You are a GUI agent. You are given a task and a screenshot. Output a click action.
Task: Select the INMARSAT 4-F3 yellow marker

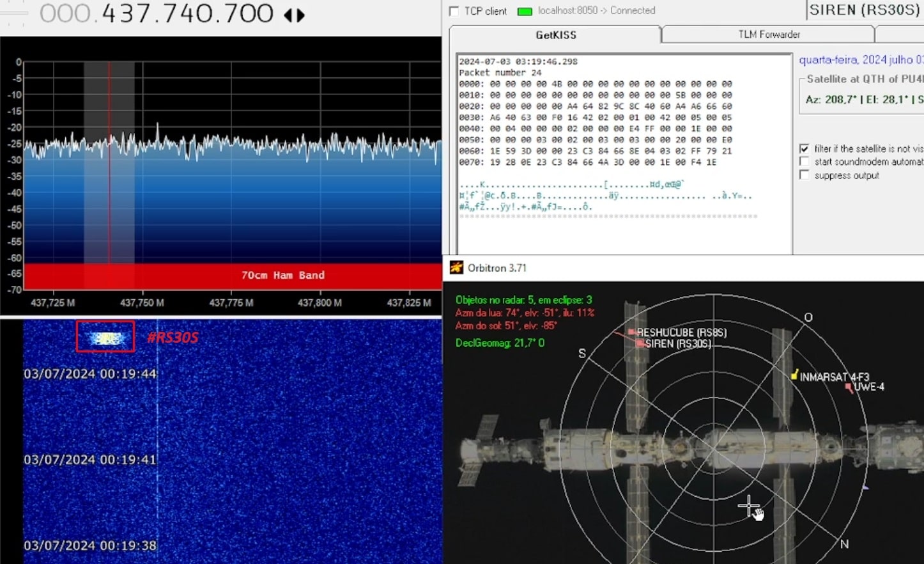pyautogui.click(x=794, y=375)
